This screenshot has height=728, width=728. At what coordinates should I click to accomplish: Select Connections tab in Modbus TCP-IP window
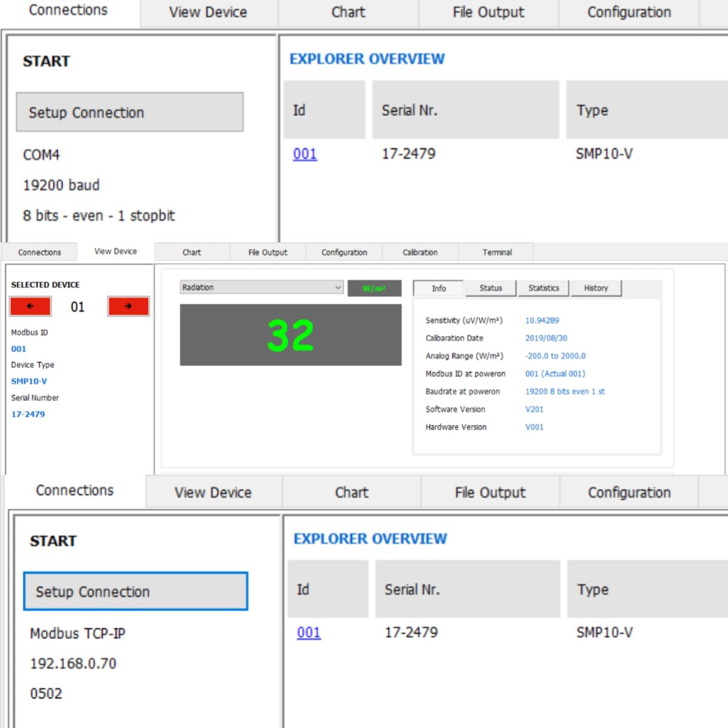tap(75, 490)
